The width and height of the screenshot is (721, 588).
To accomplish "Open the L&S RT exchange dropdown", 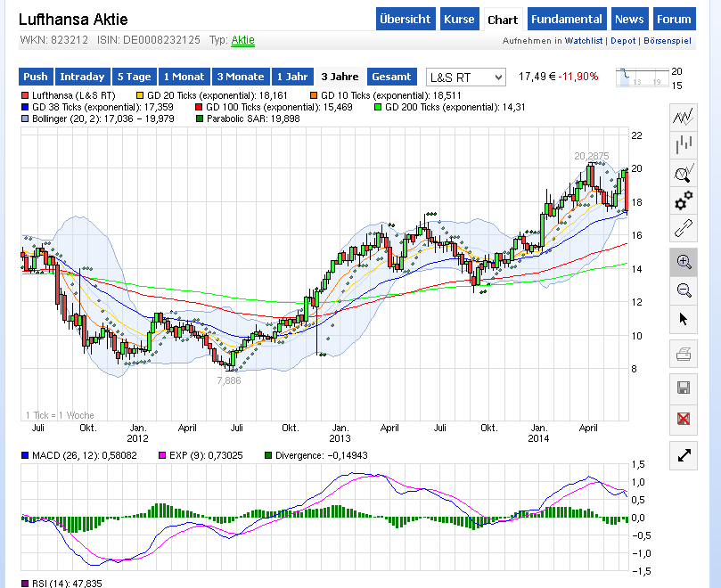I will click(465, 78).
